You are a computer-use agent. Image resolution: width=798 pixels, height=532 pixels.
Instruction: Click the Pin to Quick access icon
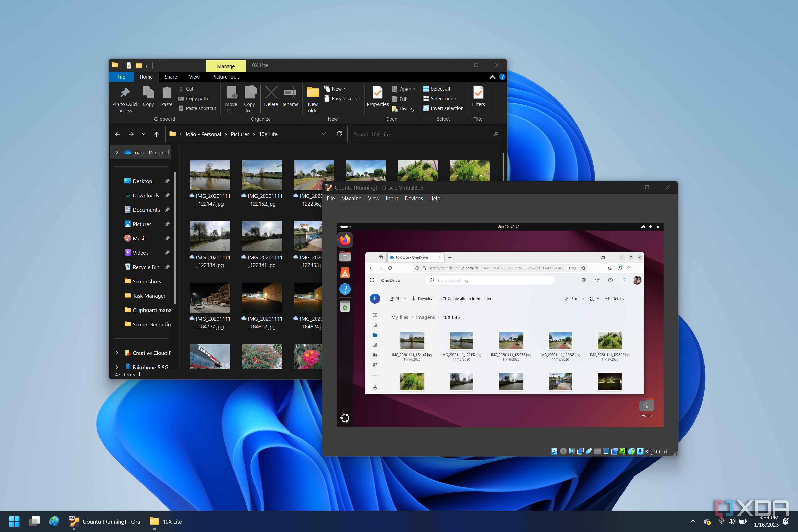coord(125,93)
